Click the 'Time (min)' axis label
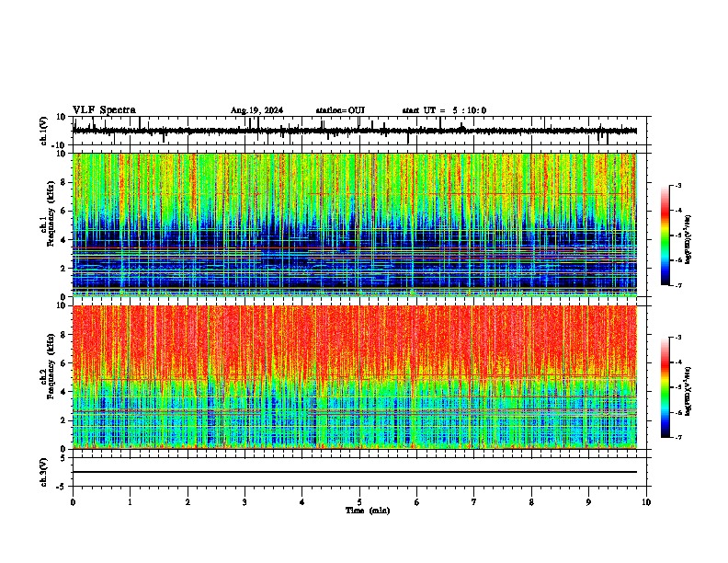This screenshot has width=728, height=563. coord(368,511)
